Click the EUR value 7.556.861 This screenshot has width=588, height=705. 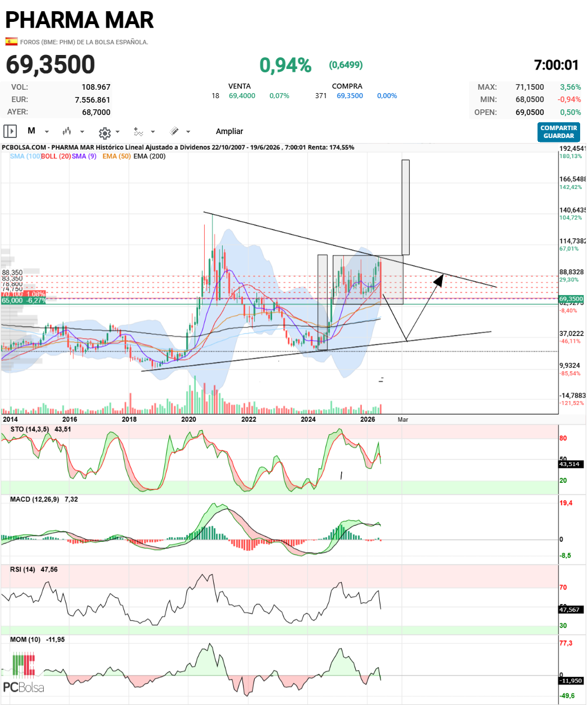pyautogui.click(x=93, y=100)
